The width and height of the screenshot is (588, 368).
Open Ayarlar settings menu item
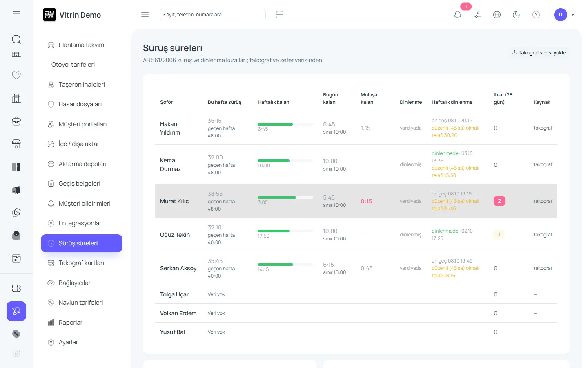[82, 342]
